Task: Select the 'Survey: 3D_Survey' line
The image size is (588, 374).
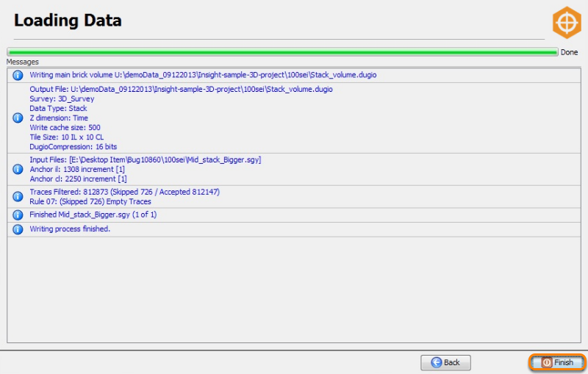Action: [62, 99]
